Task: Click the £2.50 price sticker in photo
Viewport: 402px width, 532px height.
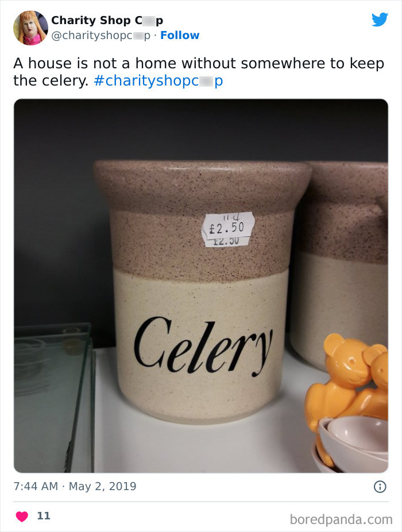Action: click(227, 229)
